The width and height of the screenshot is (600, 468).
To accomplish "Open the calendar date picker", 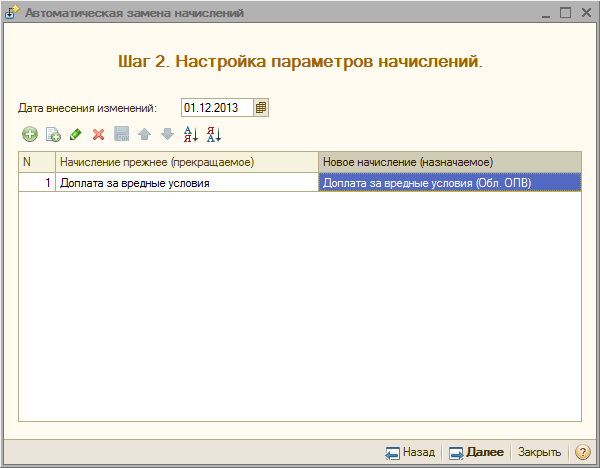I will tap(261, 107).
